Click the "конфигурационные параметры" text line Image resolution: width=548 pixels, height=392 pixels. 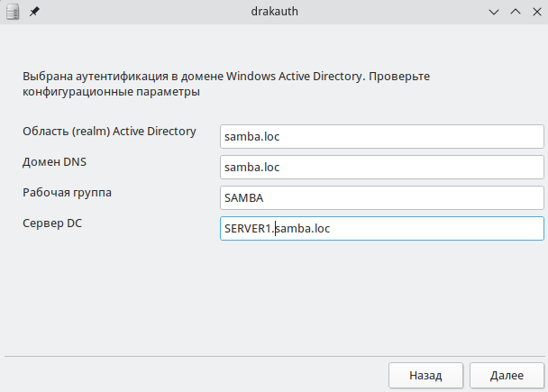pyautogui.click(x=111, y=92)
